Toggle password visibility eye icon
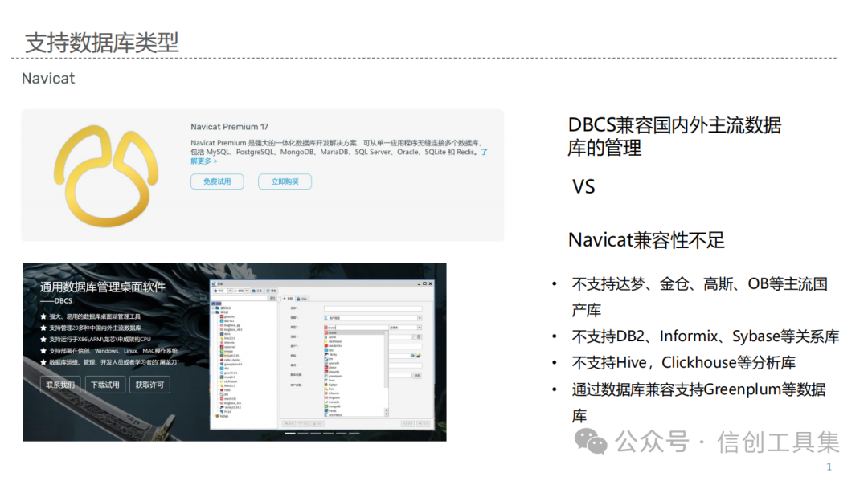Image resolution: width=868 pixels, height=477 pixels. click(412, 356)
